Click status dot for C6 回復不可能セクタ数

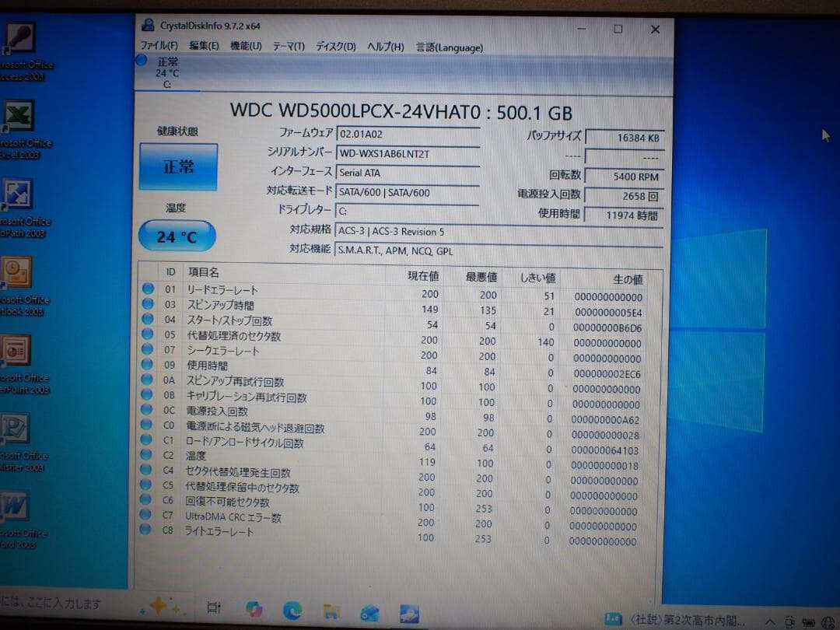pos(145,499)
